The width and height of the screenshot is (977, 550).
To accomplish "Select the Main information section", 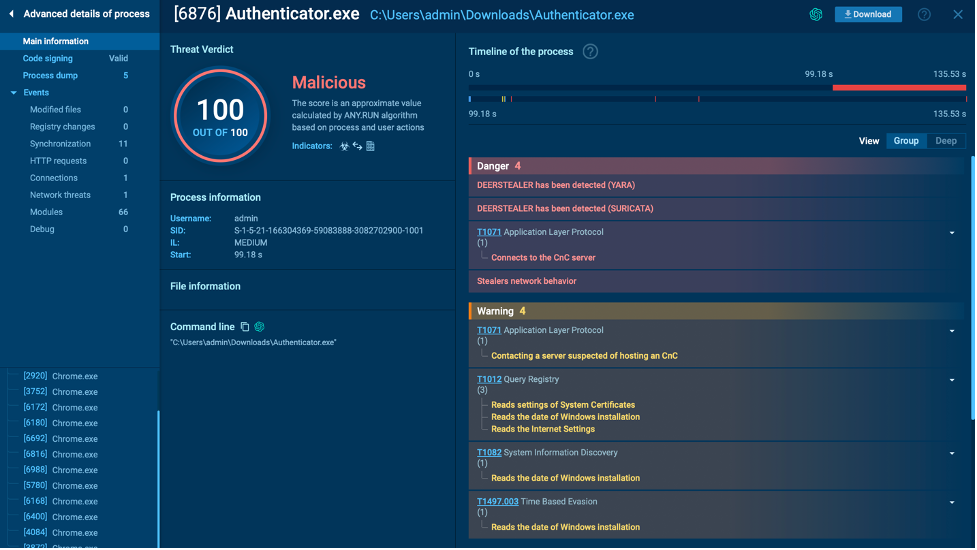I will pos(80,41).
